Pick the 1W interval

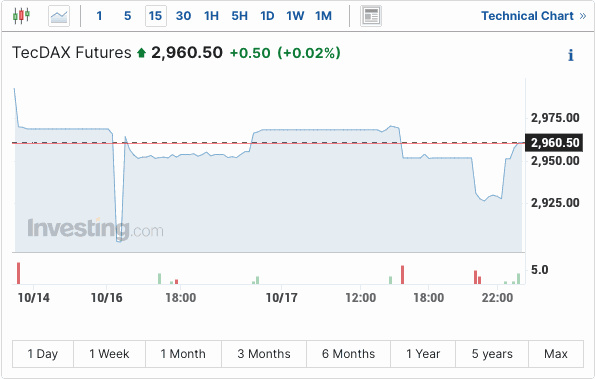tap(295, 16)
